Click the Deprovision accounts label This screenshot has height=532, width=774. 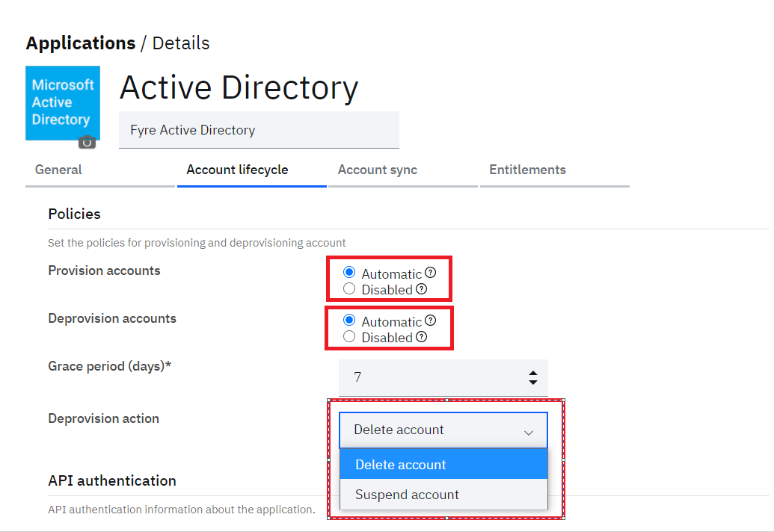point(112,318)
